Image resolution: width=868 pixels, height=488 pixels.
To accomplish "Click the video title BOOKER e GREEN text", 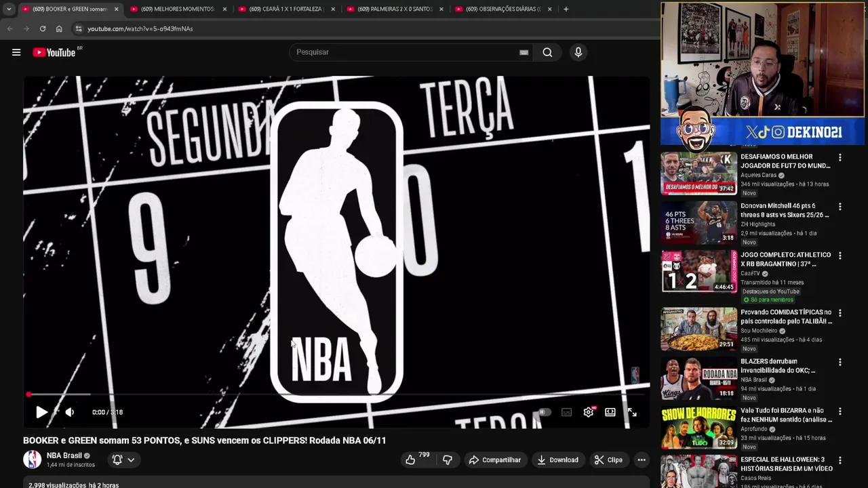I will click(x=204, y=441).
